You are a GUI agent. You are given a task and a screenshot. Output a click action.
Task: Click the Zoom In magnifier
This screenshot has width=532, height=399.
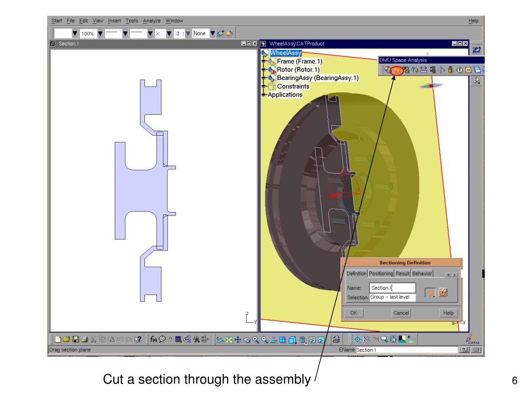[256, 340]
